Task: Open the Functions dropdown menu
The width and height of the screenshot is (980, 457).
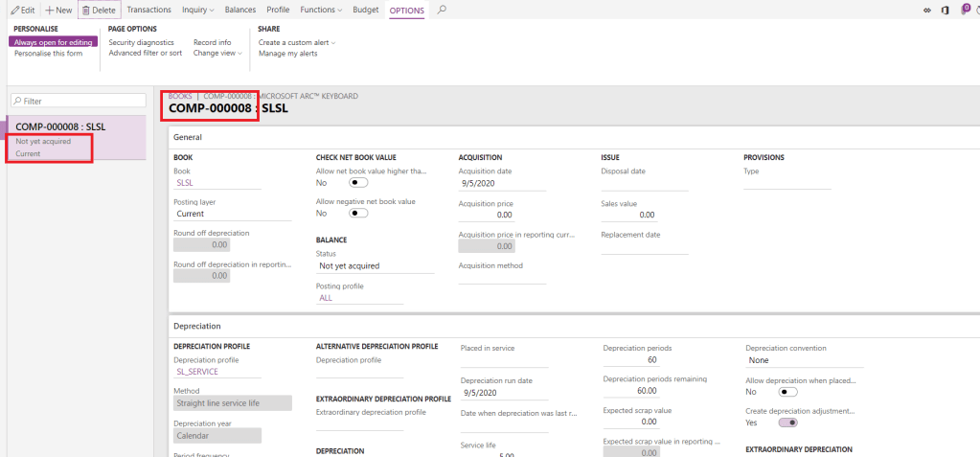Action: click(x=320, y=10)
